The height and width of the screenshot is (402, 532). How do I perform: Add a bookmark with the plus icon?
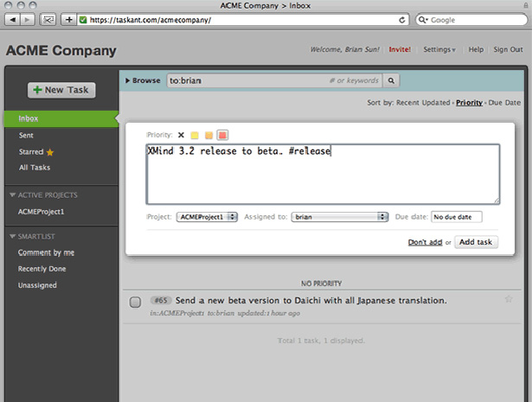69,20
